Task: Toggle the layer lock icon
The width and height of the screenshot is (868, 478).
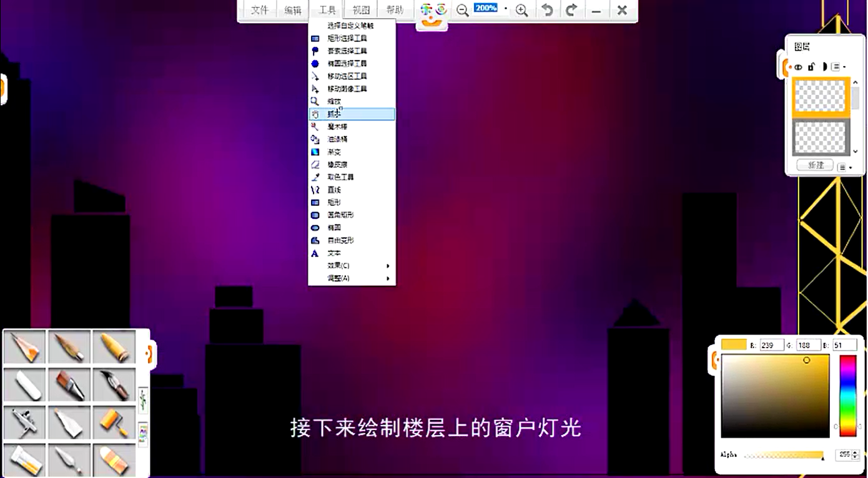Action: (x=811, y=67)
